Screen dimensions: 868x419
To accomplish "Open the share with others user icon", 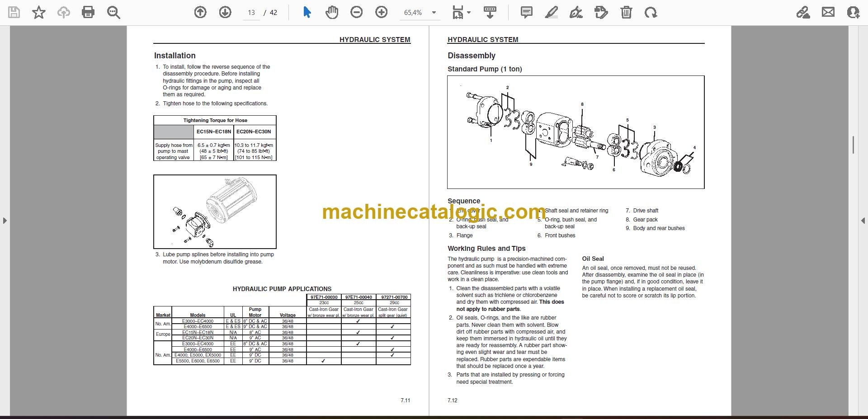I will point(853,12).
